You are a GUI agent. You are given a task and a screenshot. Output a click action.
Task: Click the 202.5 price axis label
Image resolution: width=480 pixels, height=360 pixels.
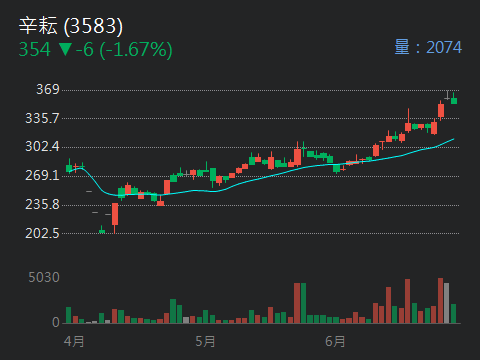(42, 233)
